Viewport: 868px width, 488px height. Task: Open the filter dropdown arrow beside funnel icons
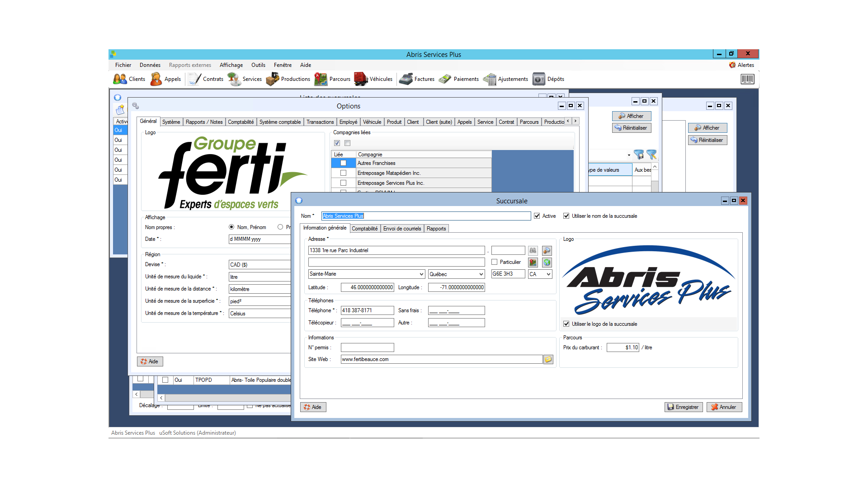[629, 155]
